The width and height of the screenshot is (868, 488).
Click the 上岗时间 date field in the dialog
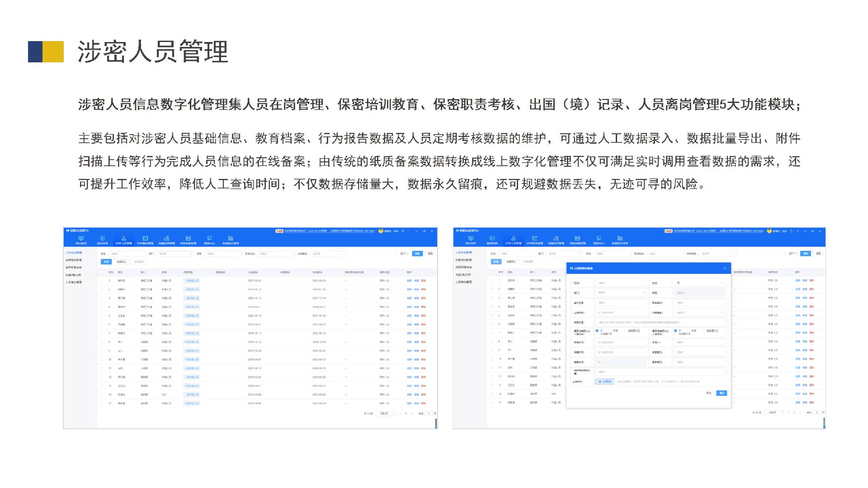tap(621, 313)
